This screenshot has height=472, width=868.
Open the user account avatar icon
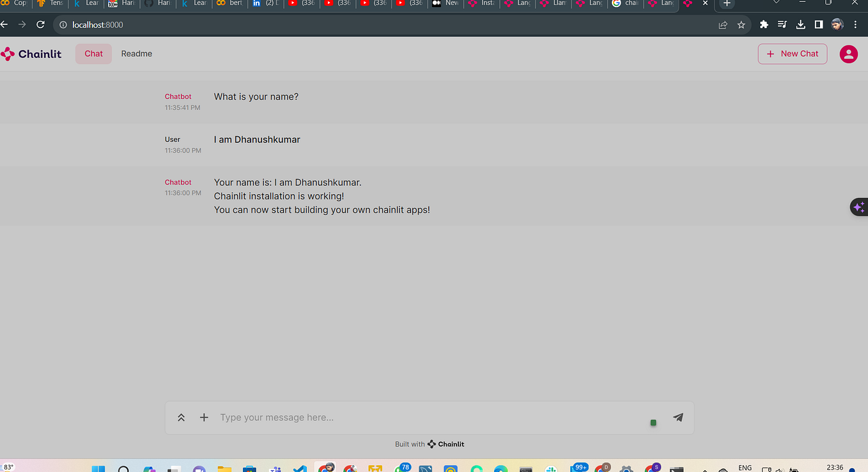pos(848,54)
